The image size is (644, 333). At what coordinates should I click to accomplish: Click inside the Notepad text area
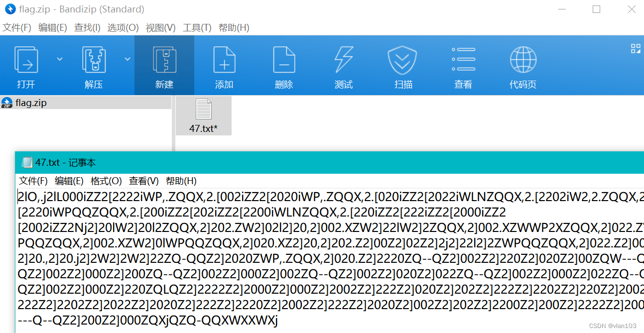point(330,260)
